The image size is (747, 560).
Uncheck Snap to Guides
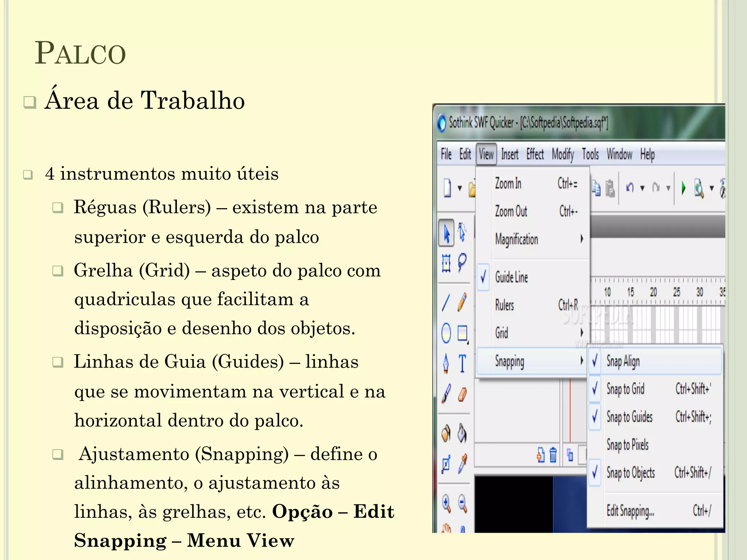coord(655,416)
